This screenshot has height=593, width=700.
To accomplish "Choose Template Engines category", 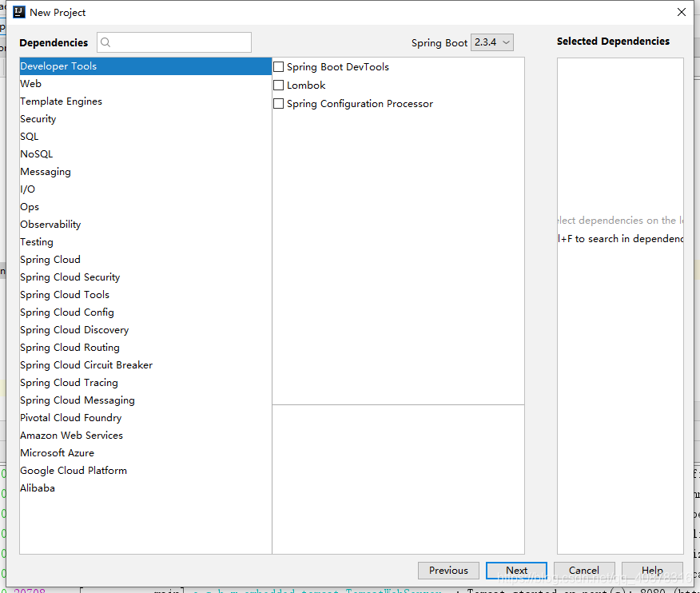I will pos(145,101).
